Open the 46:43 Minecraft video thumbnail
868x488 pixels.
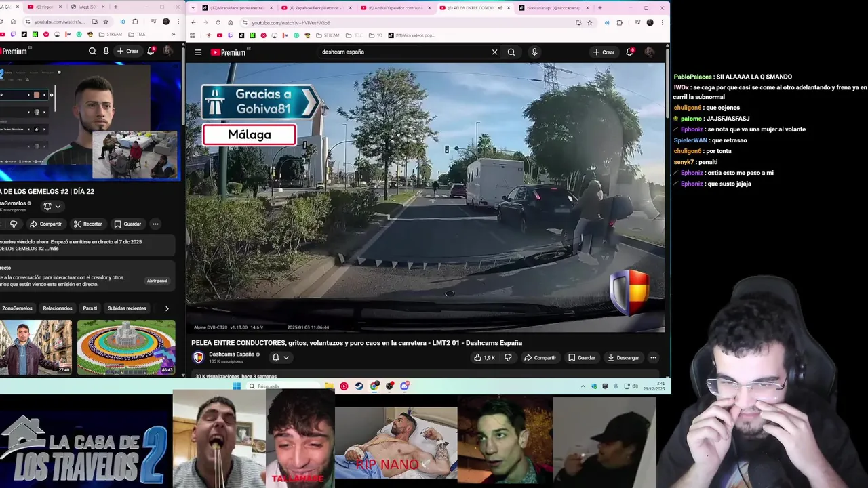(x=126, y=348)
